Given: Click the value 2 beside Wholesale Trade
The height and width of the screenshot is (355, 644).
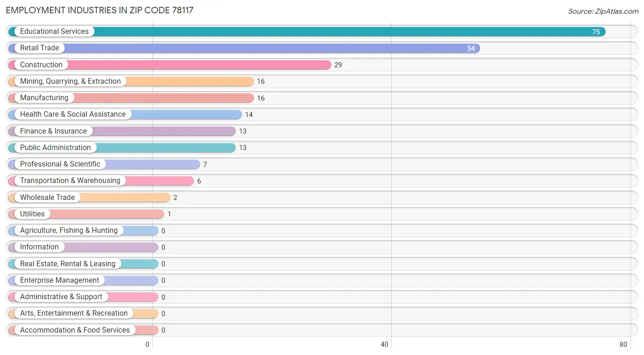Looking at the screenshot, I should (175, 198).
